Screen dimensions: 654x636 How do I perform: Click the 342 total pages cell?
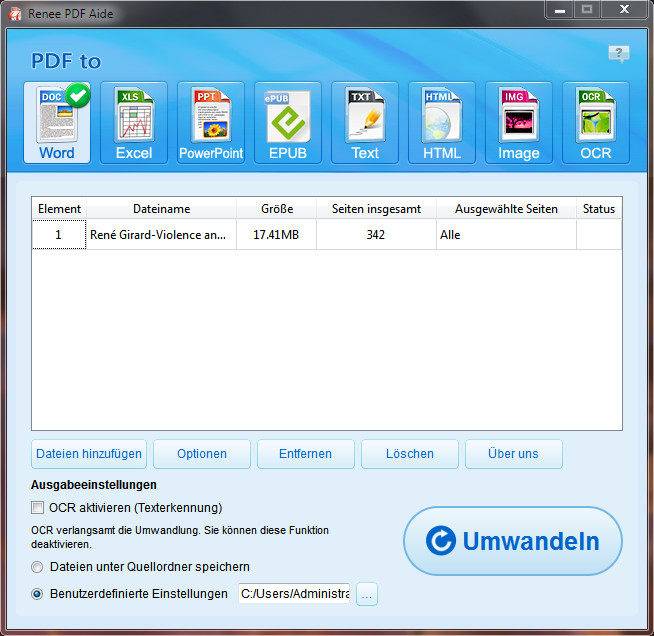376,235
